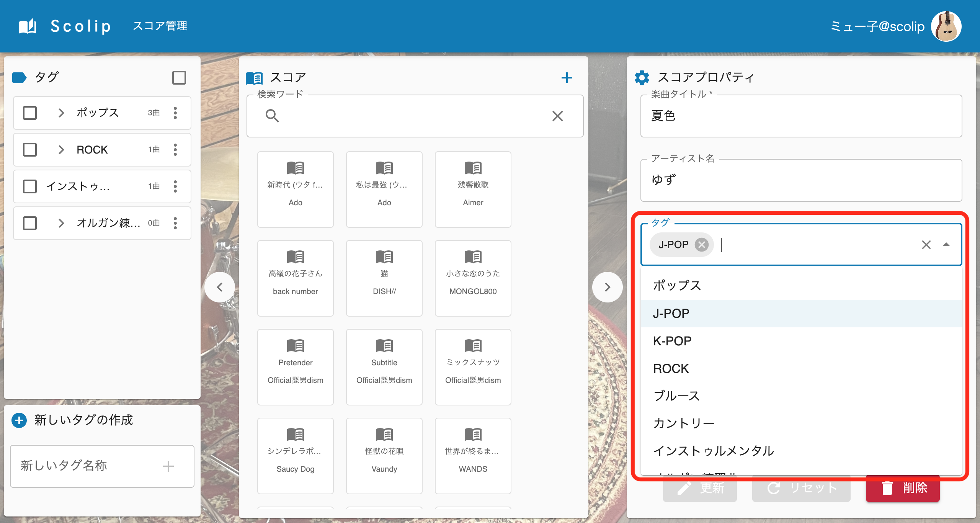Collapse the tag dropdown with arrow
Image resolution: width=980 pixels, height=523 pixels.
pos(946,244)
